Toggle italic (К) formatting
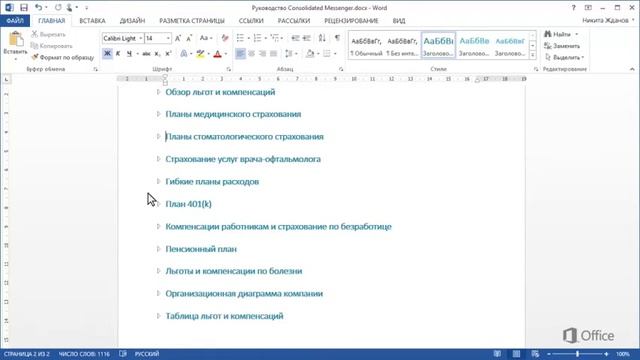 (x=118, y=53)
